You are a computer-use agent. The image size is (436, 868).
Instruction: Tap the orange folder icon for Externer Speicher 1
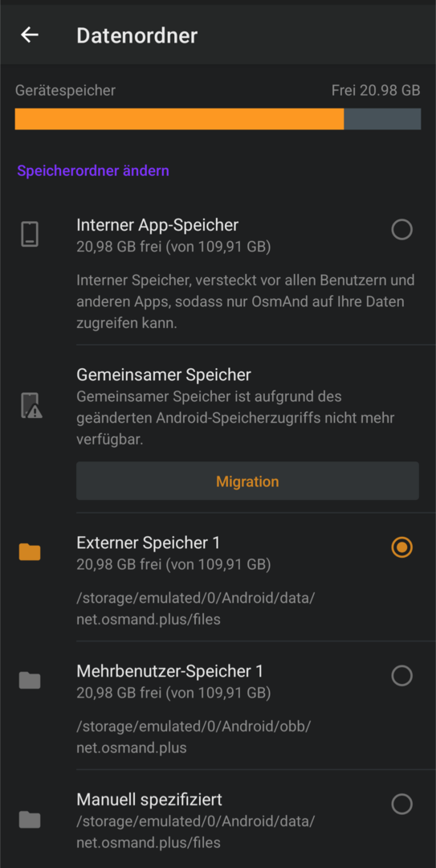(30, 551)
